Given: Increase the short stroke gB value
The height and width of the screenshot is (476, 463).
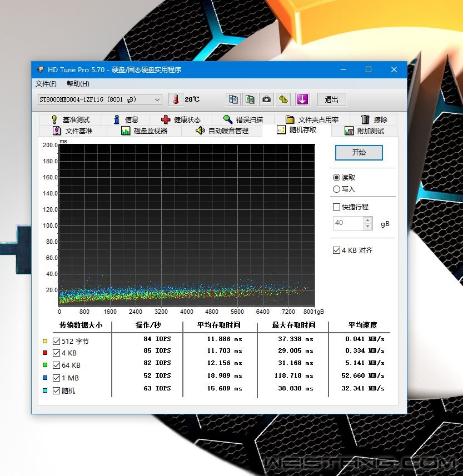Looking at the screenshot, I should coord(368,220).
